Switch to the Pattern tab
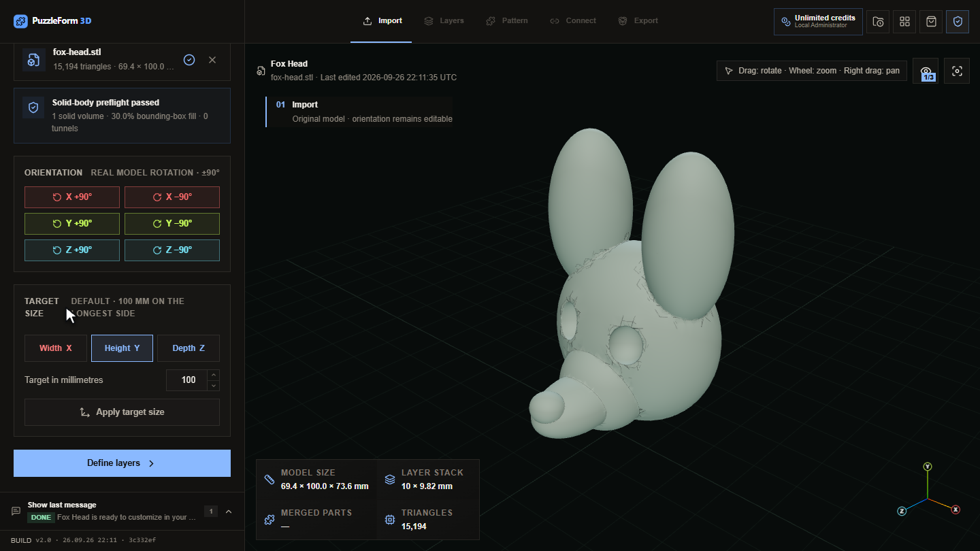Screen dimensions: 980x551 [507, 21]
